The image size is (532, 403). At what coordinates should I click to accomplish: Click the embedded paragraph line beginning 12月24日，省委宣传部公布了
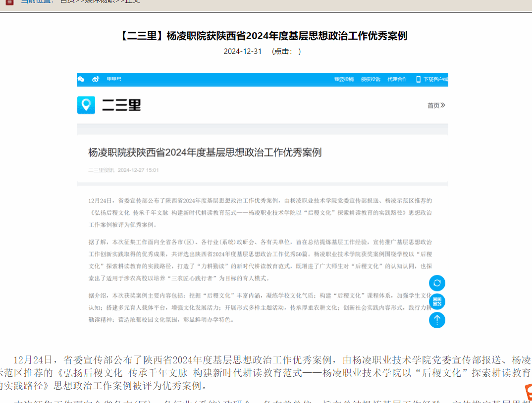260,201
